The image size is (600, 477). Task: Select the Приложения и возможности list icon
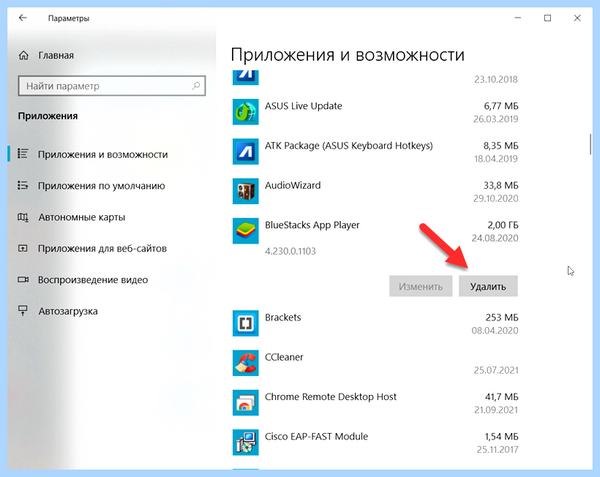point(23,154)
